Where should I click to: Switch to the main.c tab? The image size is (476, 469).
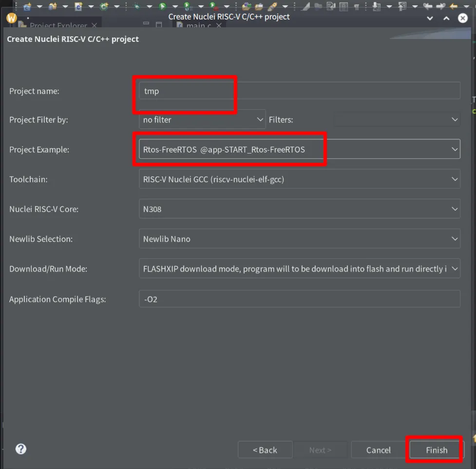point(195,25)
